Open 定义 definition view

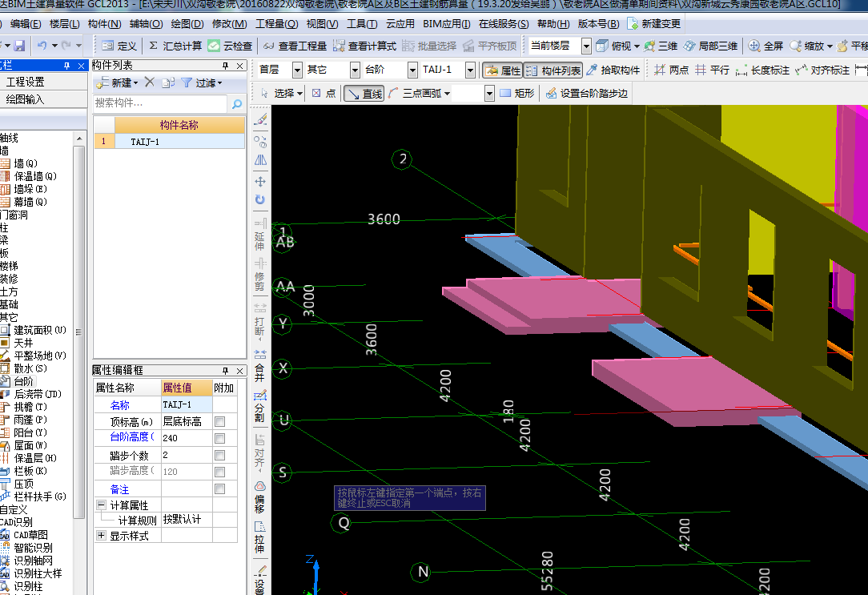pos(119,46)
